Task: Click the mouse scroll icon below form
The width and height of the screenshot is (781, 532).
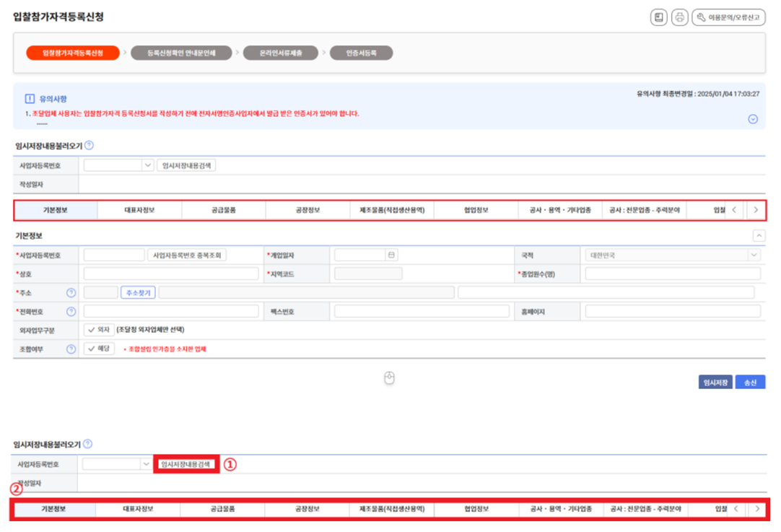Action: click(390, 378)
